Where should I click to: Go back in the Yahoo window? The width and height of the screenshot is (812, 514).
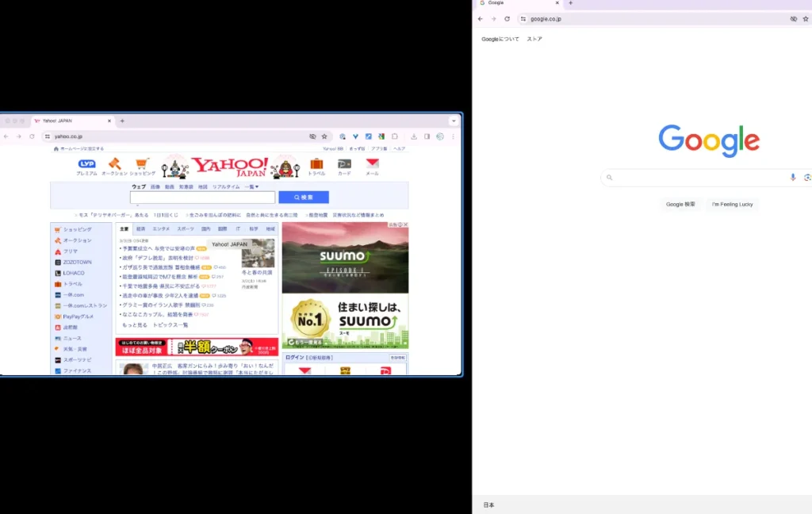point(6,136)
